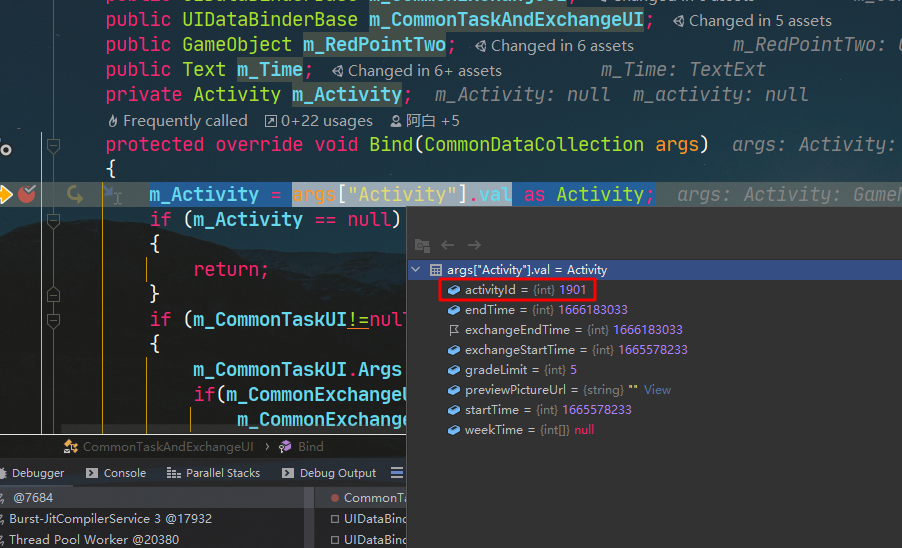Collapse the args["Activity"].val tree node
902x548 pixels.
click(416, 269)
